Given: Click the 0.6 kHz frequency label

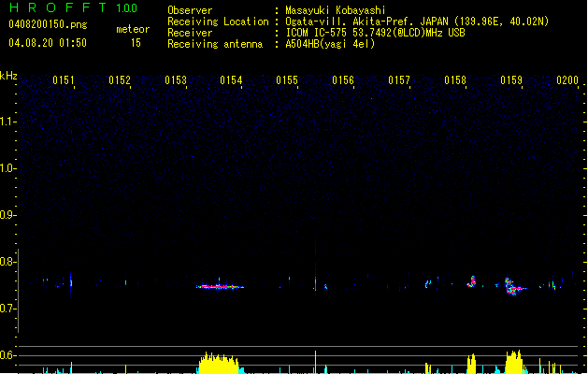Looking at the screenshot, I should tap(7, 355).
